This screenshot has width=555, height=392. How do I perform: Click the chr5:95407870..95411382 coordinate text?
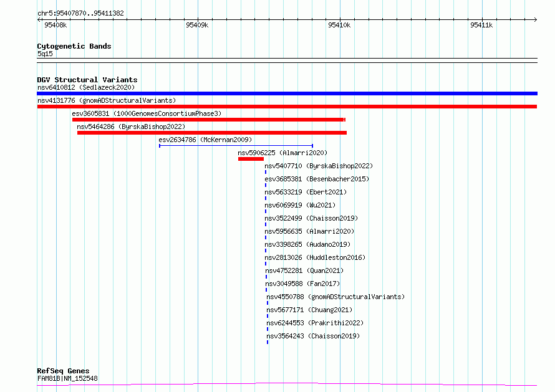80,14
